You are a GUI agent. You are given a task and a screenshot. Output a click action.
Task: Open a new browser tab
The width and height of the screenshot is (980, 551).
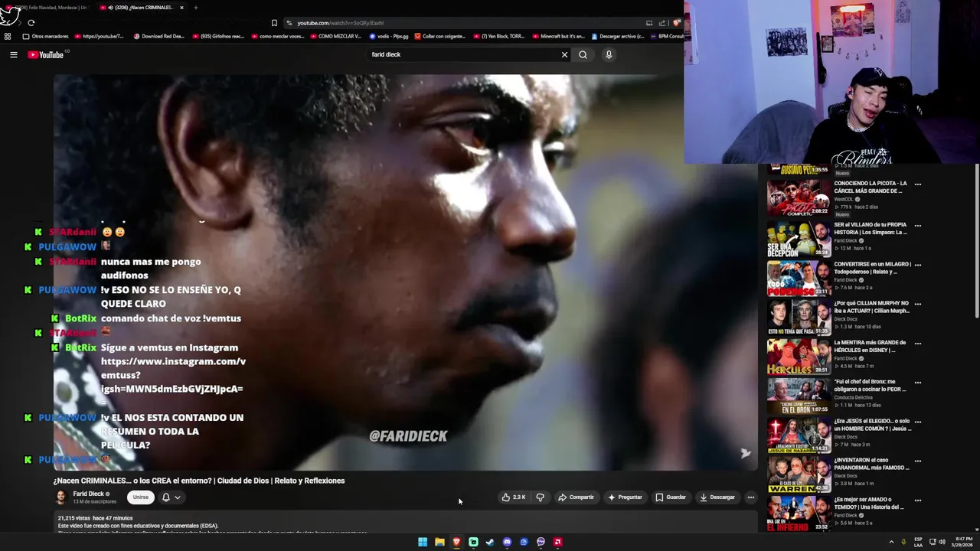195,8
